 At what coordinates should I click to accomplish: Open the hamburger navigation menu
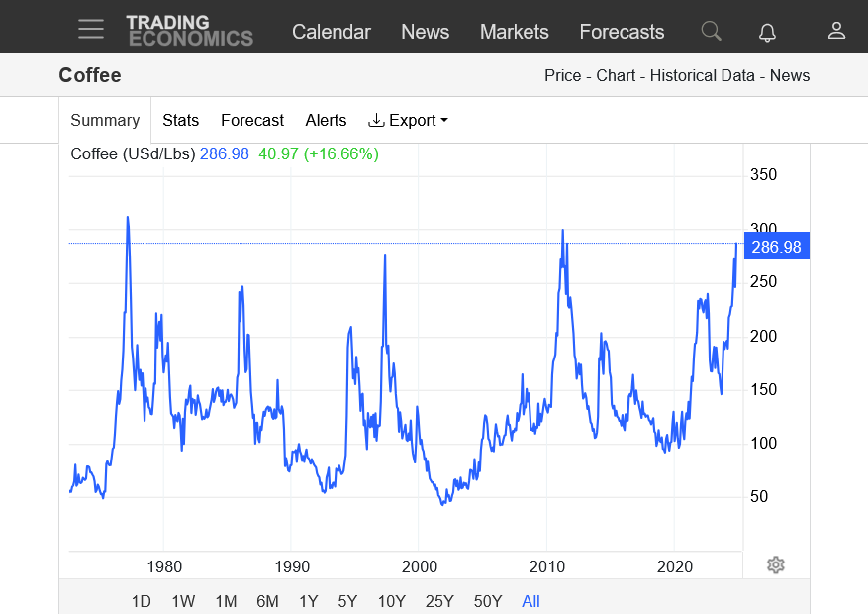pos(91,29)
